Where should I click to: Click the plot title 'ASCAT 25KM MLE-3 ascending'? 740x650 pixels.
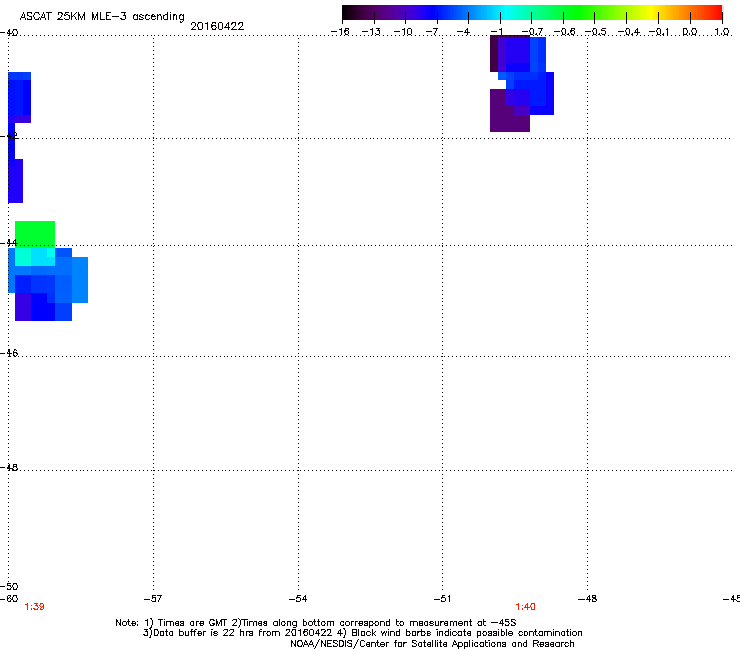[102, 17]
